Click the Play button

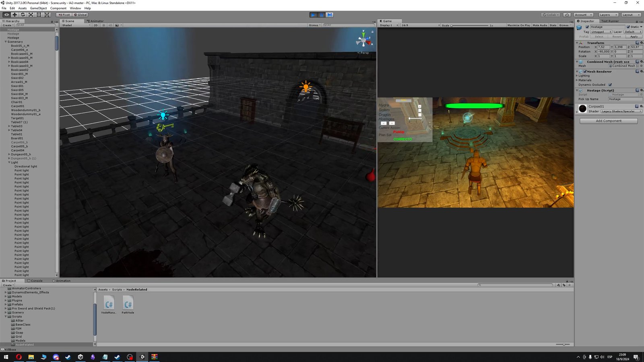313,15
